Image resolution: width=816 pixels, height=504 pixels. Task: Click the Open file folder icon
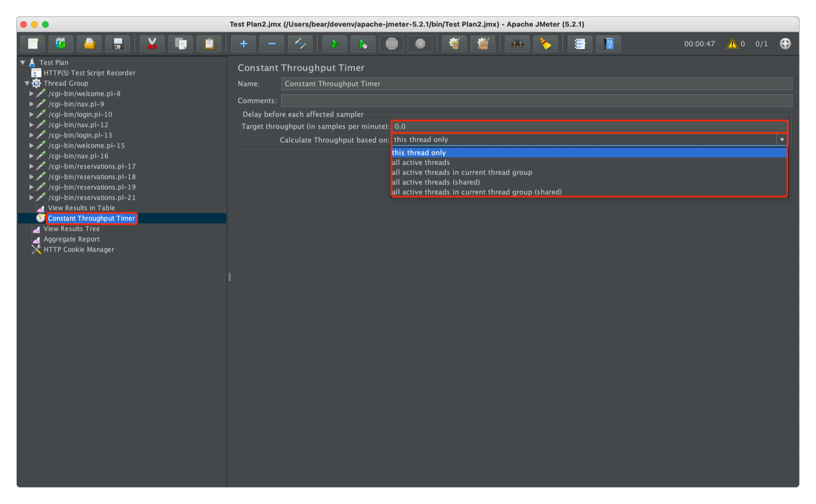(90, 44)
